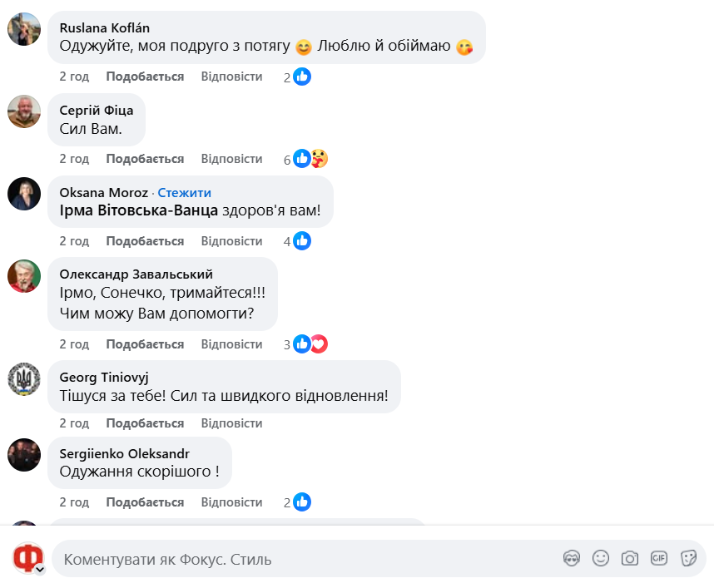
Task: Toggle Подобається on Сергій Фіца's comment
Action: tap(145, 159)
